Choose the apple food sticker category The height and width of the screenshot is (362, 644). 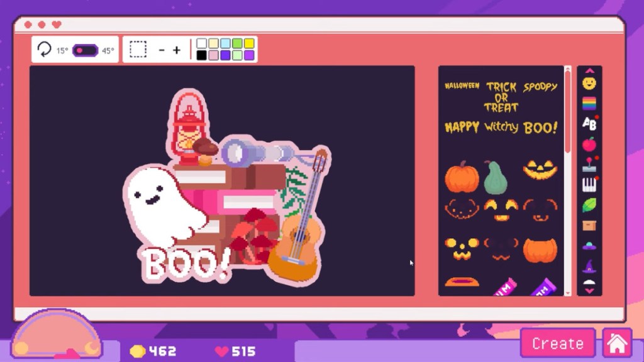pyautogui.click(x=589, y=145)
